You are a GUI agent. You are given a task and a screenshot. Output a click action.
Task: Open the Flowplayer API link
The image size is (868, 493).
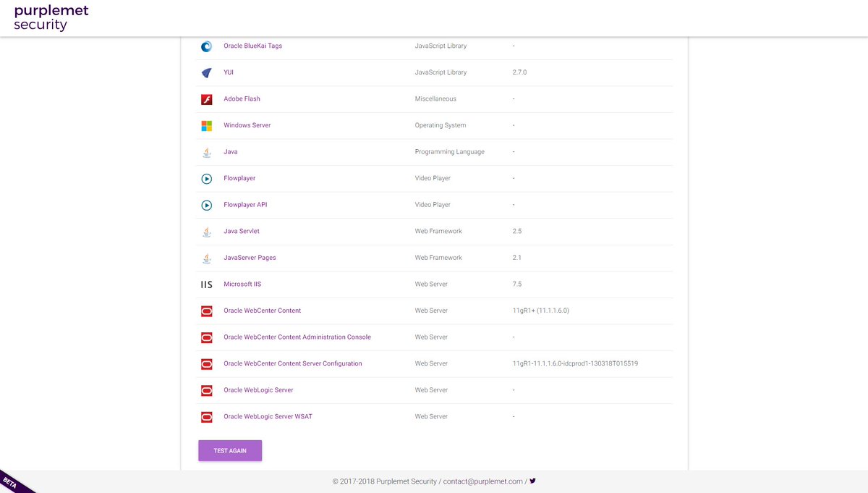coord(245,205)
